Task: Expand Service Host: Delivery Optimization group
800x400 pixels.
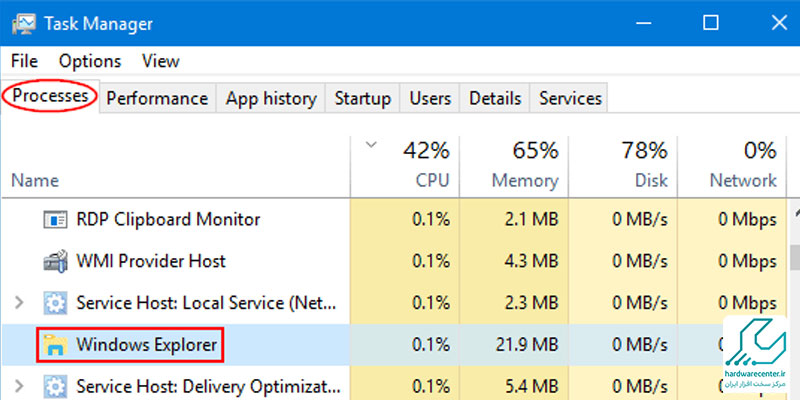Action: pos(19,386)
